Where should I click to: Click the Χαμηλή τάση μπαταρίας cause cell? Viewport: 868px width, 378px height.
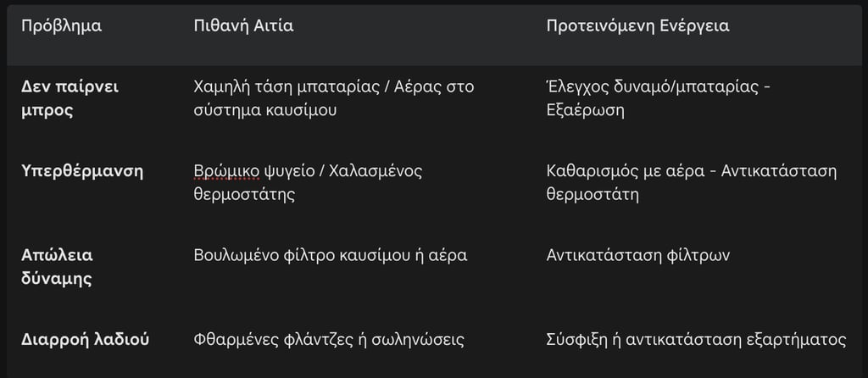tap(334, 98)
